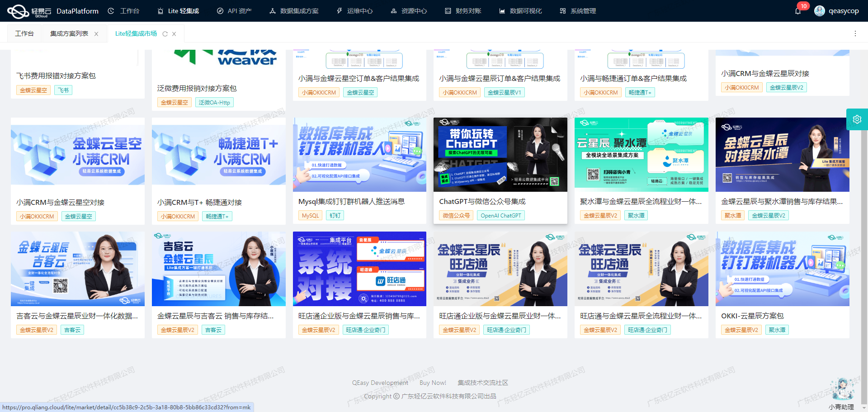This screenshot has height=412, width=868.
Task: Close the 集成方案列表 tab
Action: tap(96, 34)
